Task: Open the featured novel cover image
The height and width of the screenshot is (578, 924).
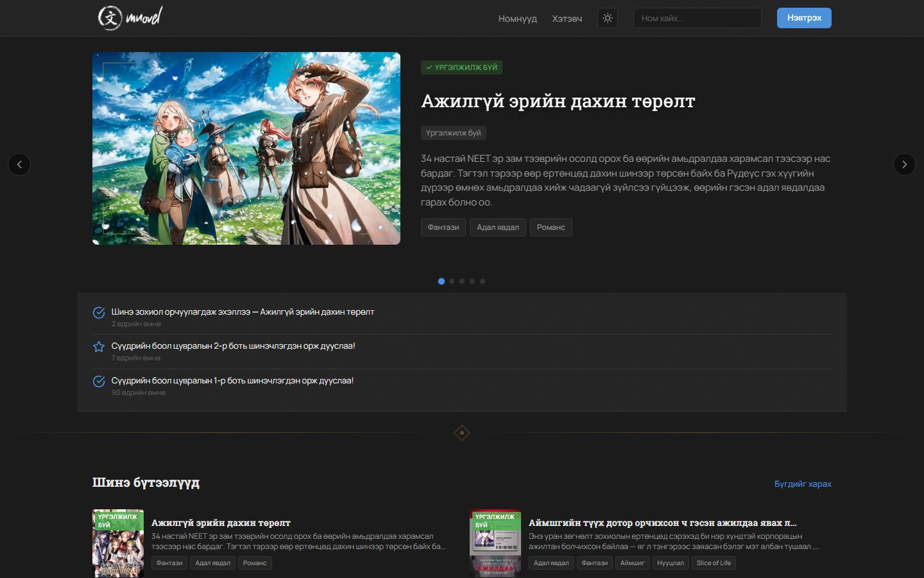Action: pyautogui.click(x=246, y=148)
